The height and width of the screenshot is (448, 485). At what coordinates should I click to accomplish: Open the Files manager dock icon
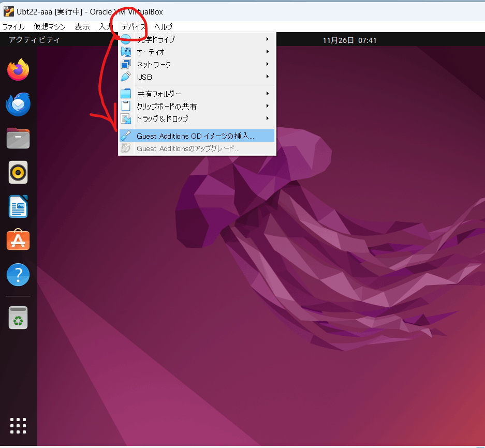click(x=18, y=138)
